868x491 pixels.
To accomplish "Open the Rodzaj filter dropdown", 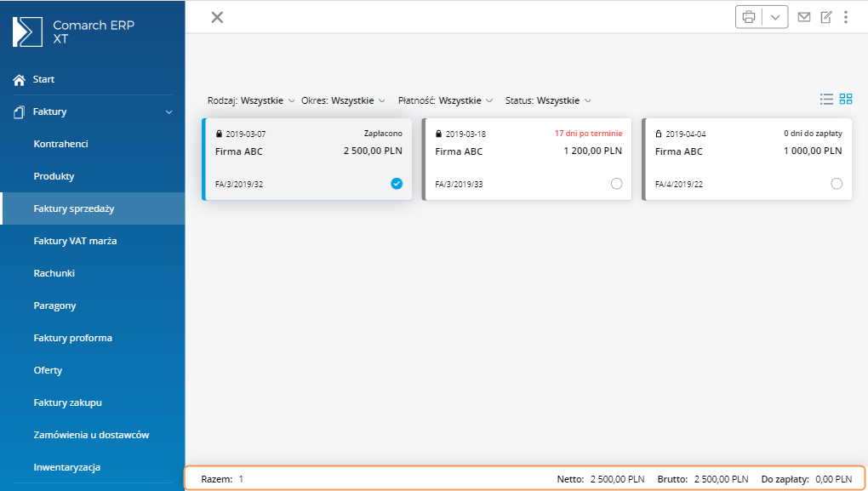I will point(251,100).
